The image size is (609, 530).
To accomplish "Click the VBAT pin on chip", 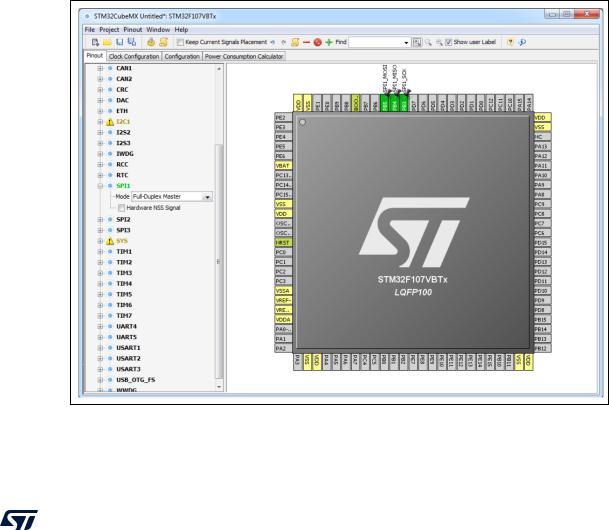I will coord(283,166).
